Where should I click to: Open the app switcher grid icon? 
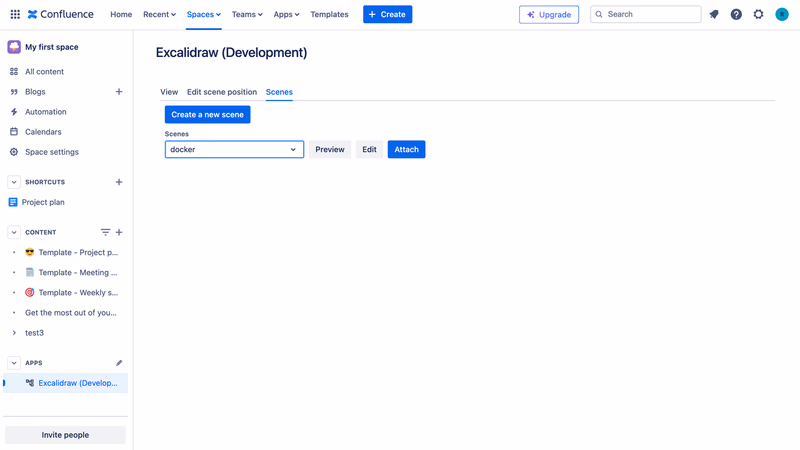pyautogui.click(x=15, y=14)
